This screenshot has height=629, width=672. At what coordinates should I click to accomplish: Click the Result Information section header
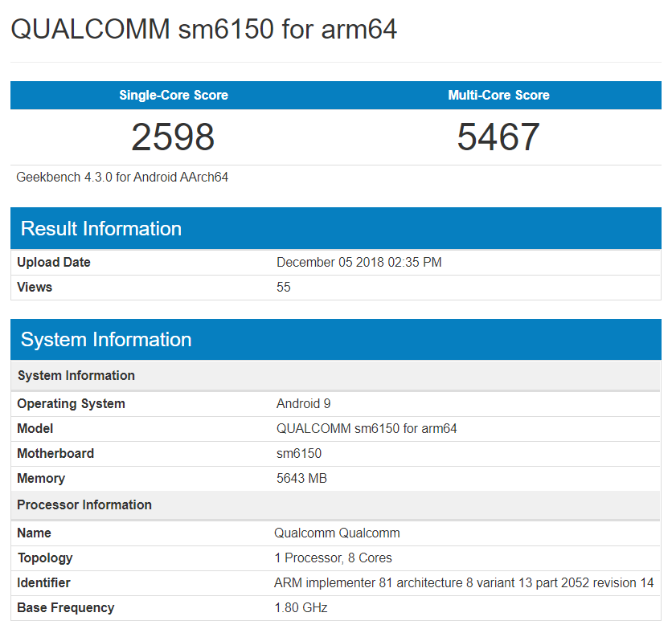click(100, 228)
